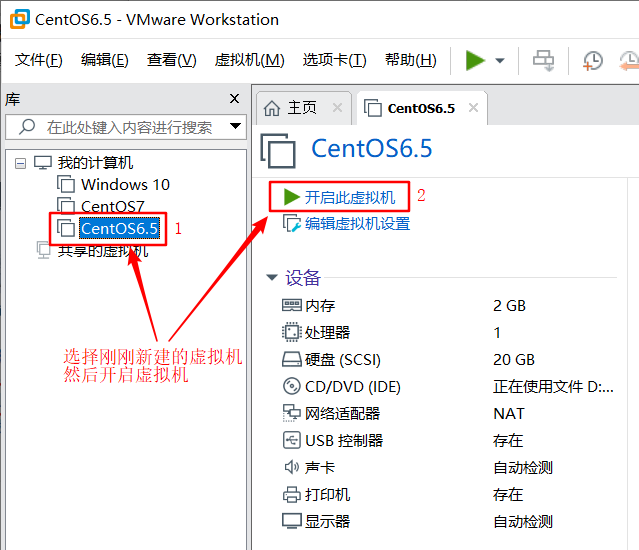Click the NAT network value
The height and width of the screenshot is (550, 639).
click(x=509, y=414)
